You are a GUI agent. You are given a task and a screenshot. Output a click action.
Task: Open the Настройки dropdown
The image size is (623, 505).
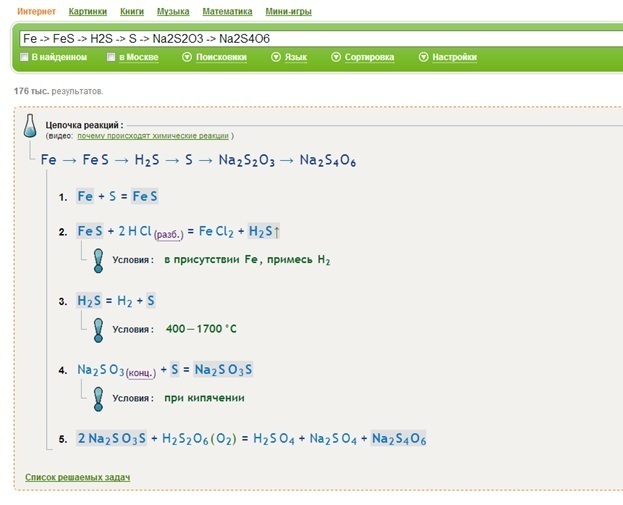447,57
